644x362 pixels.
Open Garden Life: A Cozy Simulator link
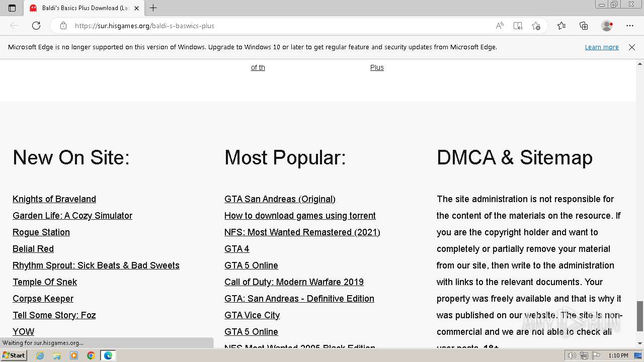pyautogui.click(x=72, y=216)
